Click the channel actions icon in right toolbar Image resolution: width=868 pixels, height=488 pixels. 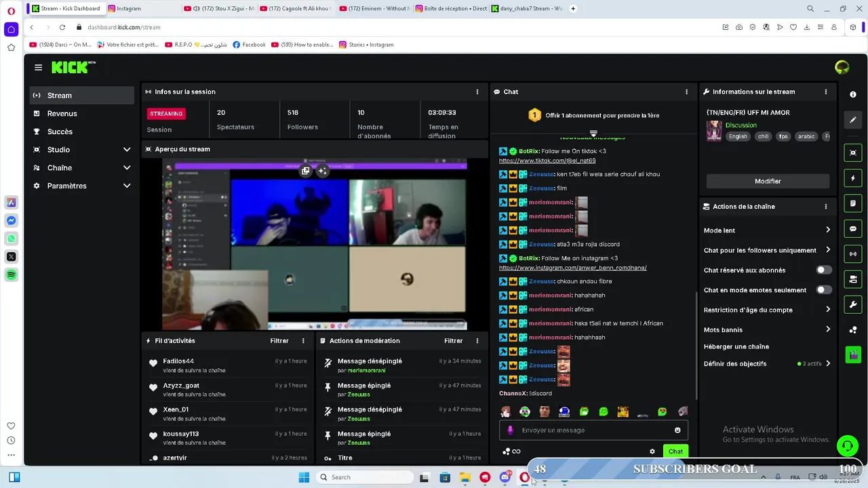853,279
